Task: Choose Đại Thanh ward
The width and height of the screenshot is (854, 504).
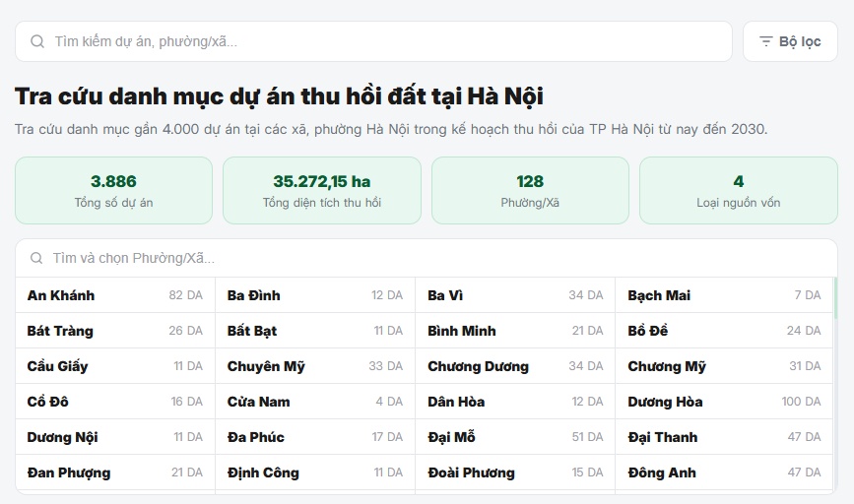Action: click(x=724, y=436)
